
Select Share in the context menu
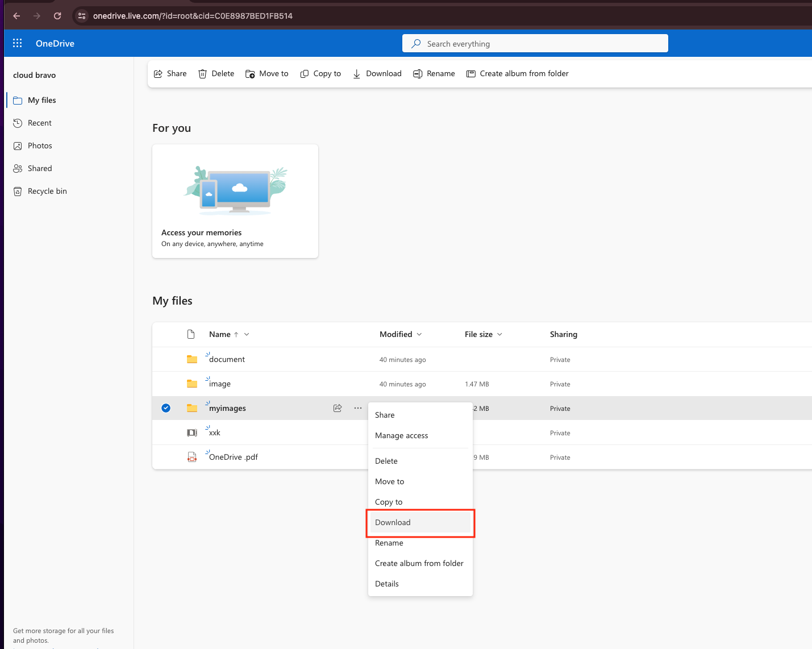(420, 415)
